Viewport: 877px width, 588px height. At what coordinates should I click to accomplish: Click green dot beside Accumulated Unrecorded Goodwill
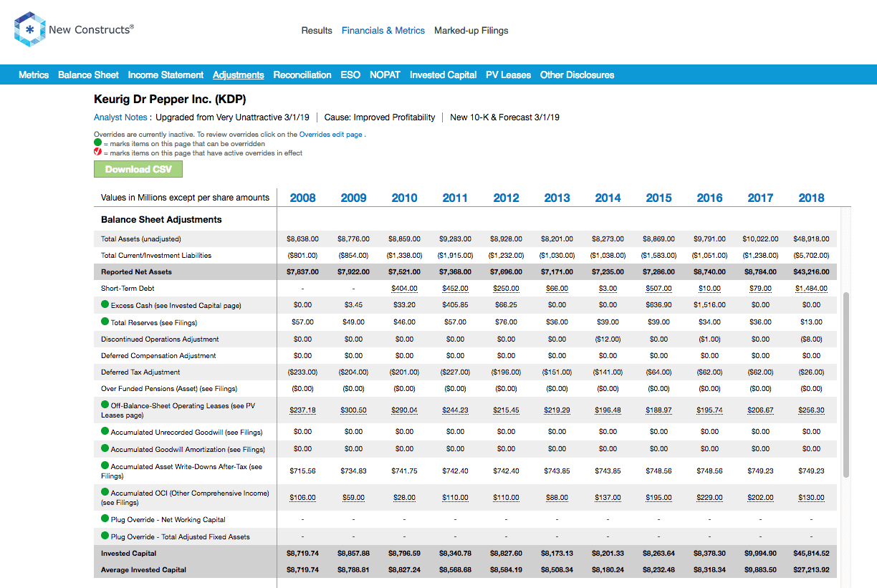click(105, 431)
